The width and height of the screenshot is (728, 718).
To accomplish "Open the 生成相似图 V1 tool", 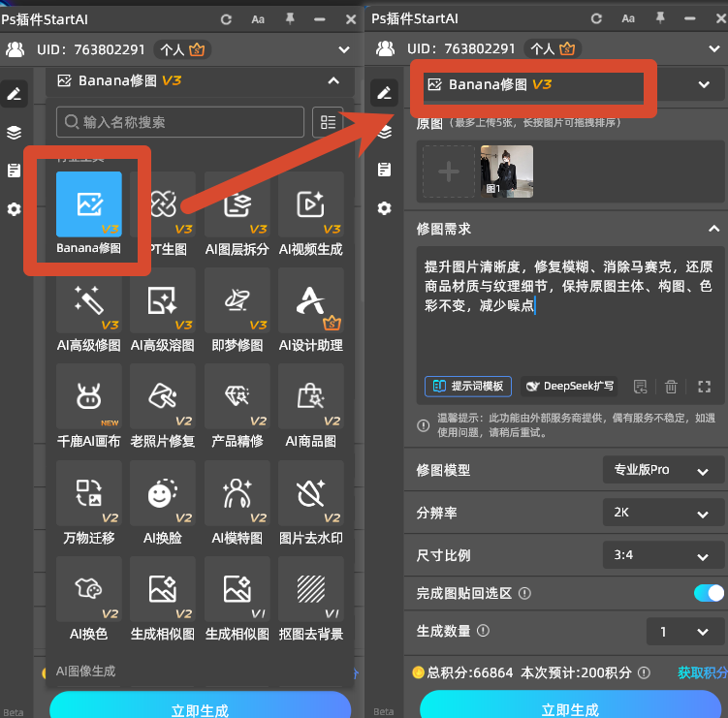I will [x=237, y=589].
